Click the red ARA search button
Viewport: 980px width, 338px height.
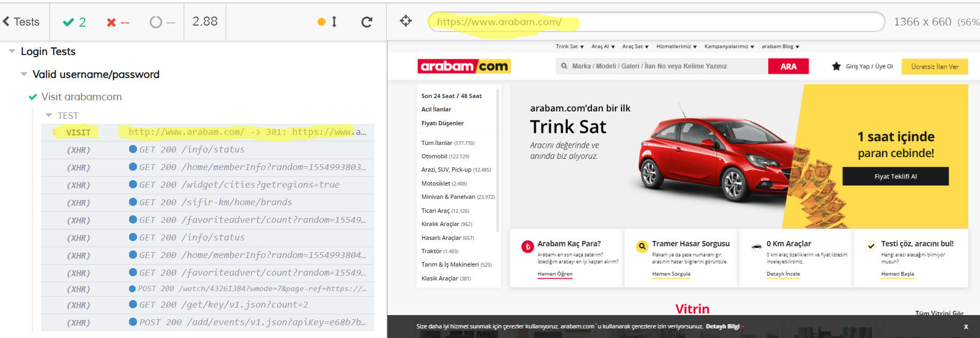(x=788, y=66)
